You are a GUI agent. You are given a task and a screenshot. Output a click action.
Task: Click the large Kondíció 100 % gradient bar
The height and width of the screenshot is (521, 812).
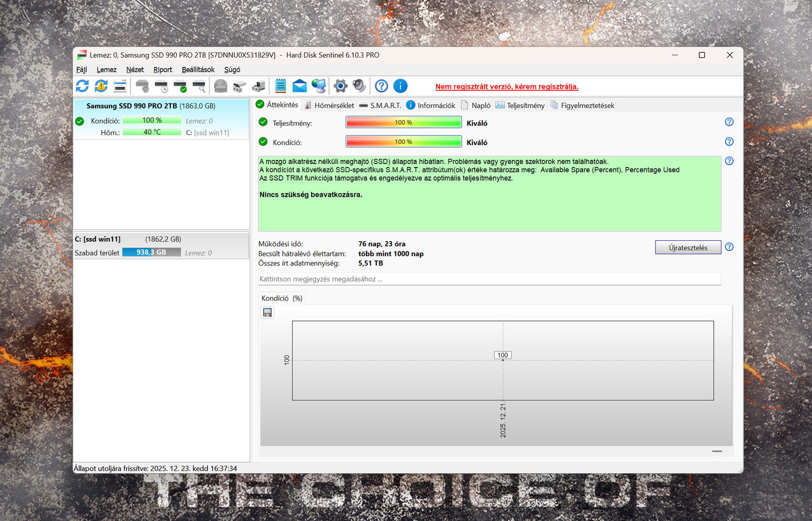pos(404,141)
